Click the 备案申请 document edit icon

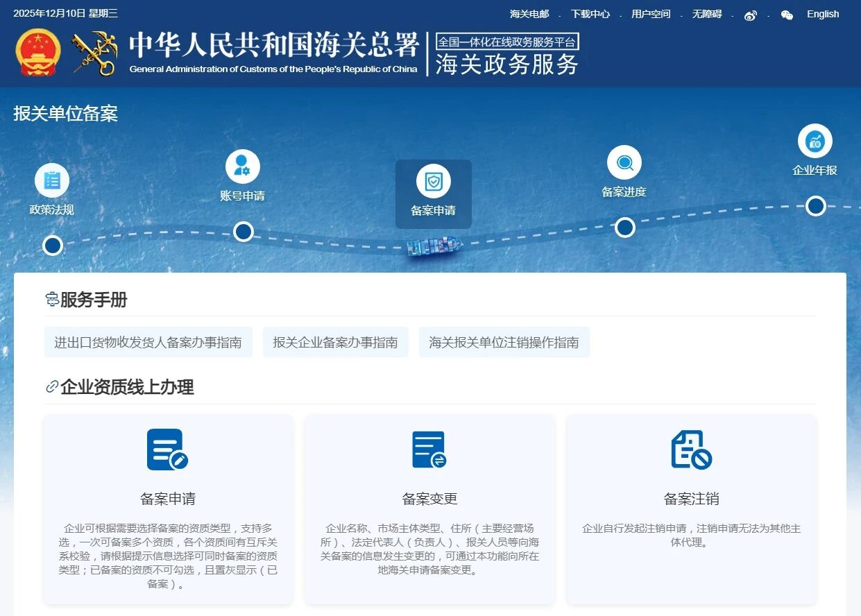pyautogui.click(x=167, y=450)
